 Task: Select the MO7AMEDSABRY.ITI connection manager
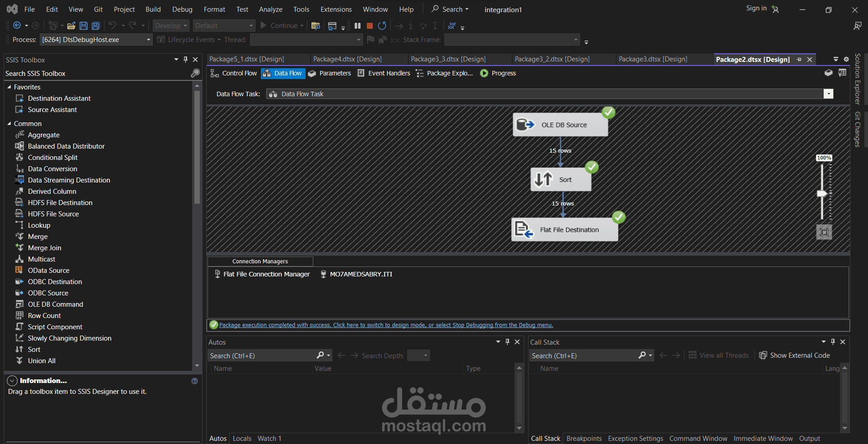356,274
